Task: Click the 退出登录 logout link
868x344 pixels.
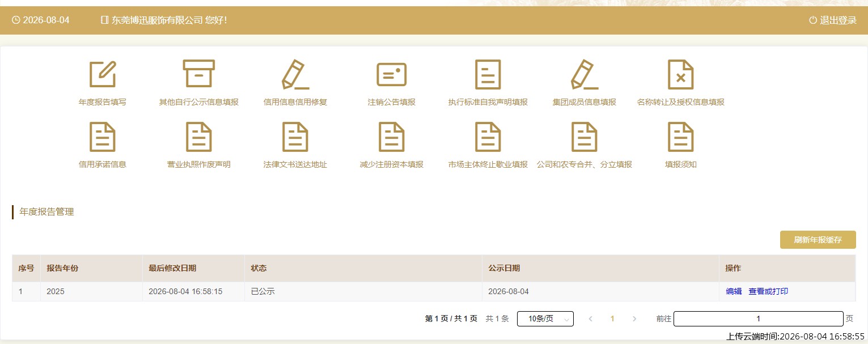Action: pos(838,20)
